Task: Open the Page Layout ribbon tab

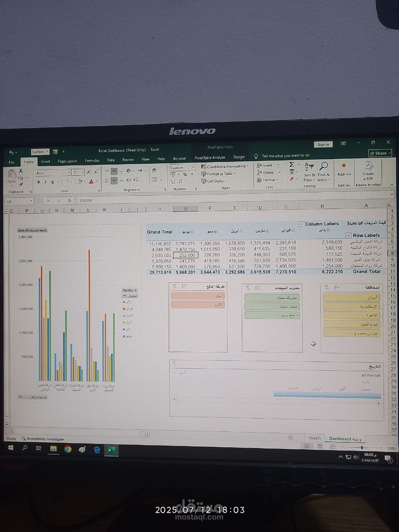Action: click(67, 161)
